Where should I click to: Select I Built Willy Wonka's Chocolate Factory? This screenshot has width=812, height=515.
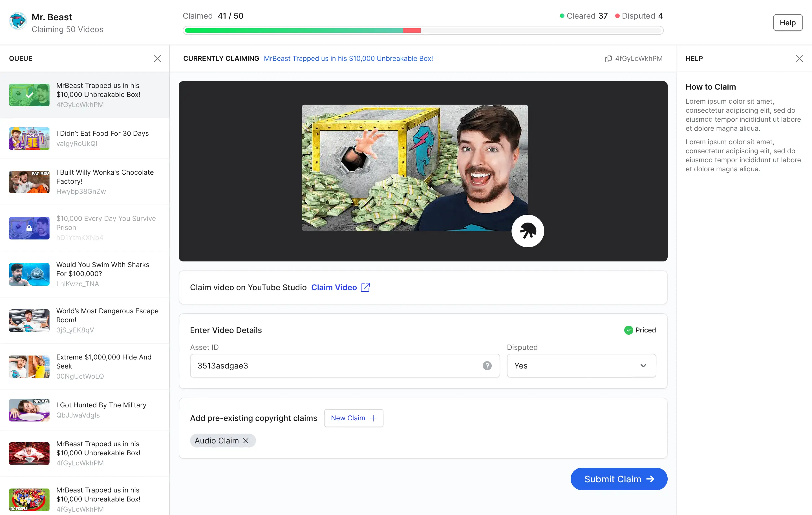pyautogui.click(x=84, y=182)
